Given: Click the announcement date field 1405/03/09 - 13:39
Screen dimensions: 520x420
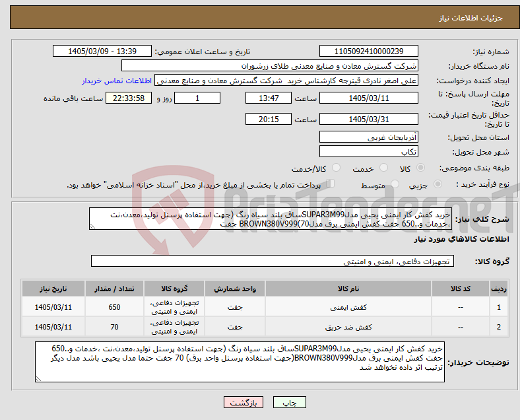Looking at the screenshot, I should (102, 51).
